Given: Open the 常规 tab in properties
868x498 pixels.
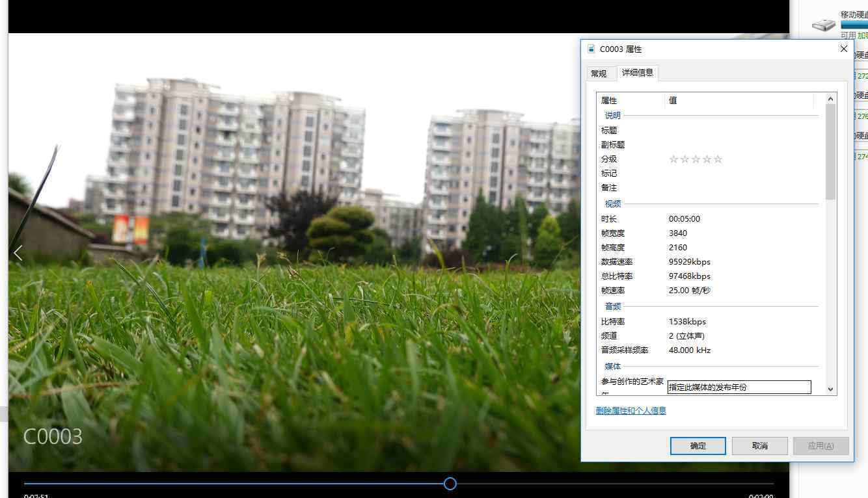Looking at the screenshot, I should tap(599, 73).
